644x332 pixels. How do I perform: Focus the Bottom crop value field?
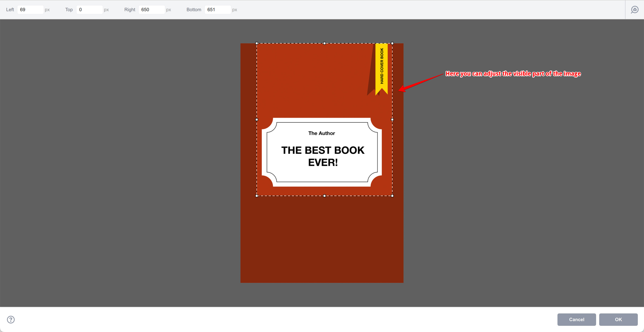217,10
